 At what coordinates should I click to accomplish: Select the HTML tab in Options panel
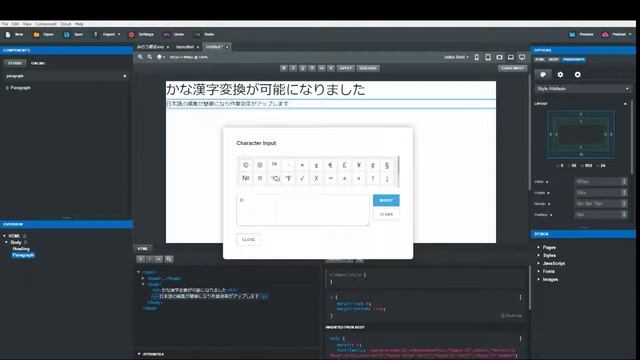click(x=540, y=60)
